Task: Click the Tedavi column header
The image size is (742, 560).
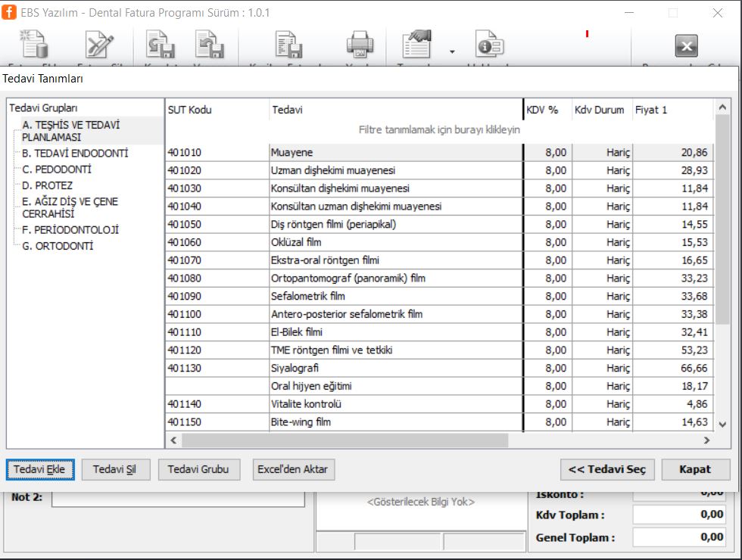Action: click(396, 110)
